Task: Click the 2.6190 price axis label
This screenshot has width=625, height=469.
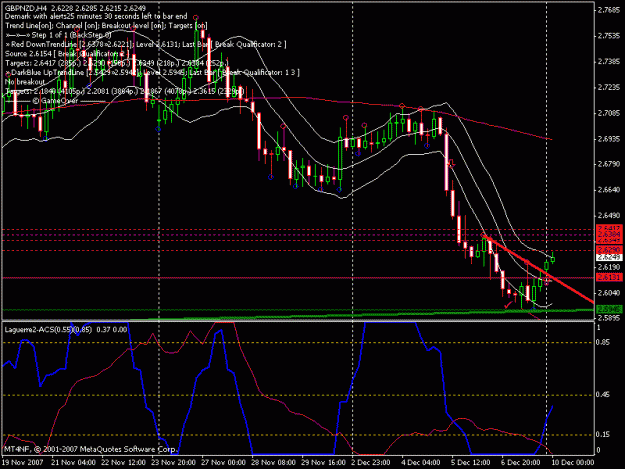Action: coord(609,267)
